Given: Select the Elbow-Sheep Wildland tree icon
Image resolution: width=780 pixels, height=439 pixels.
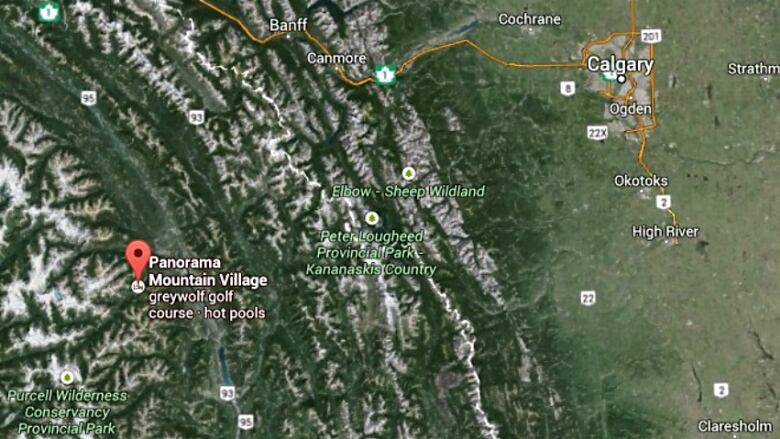Looking at the screenshot, I should (408, 174).
